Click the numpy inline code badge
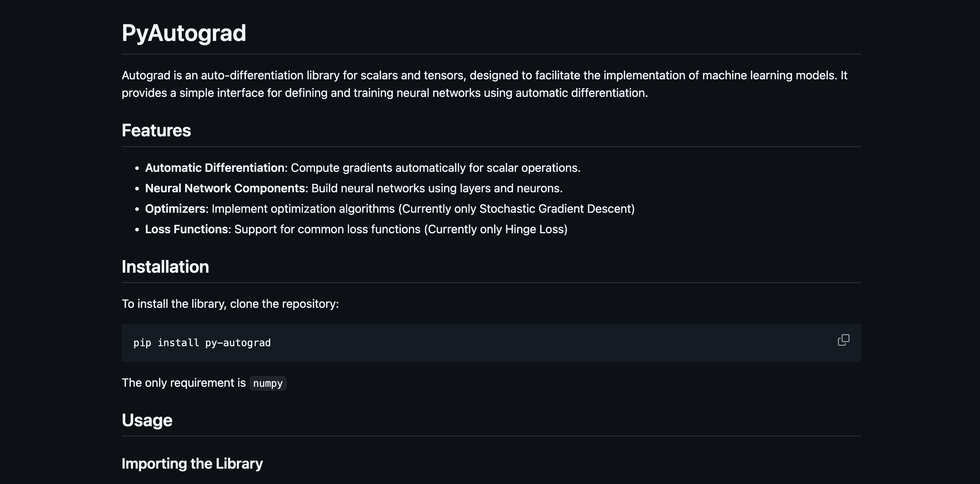Image resolution: width=980 pixels, height=484 pixels. [x=268, y=383]
